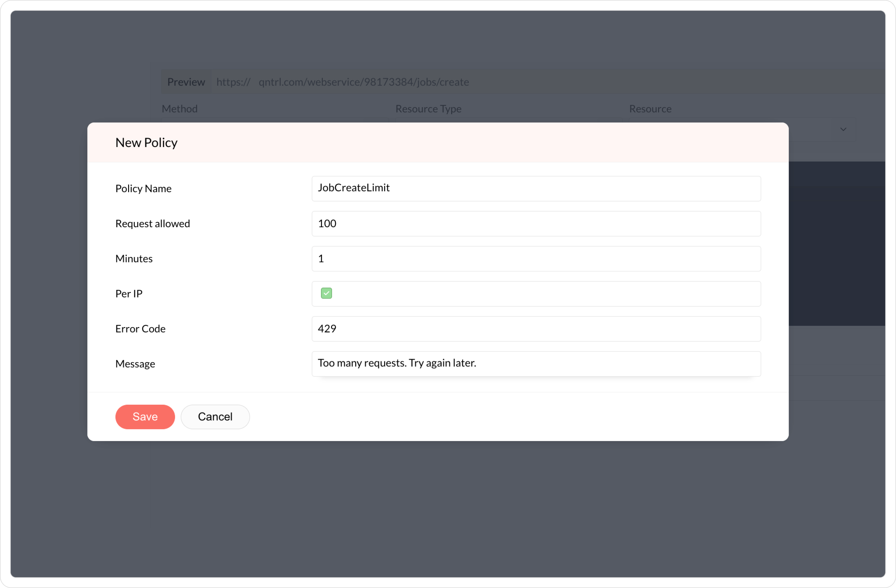Click the Resource Type field label
This screenshot has width=896, height=588.
coord(428,109)
